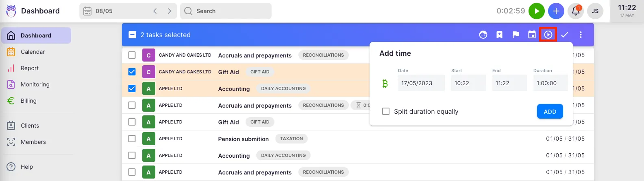Go to previous date with left chevron
Viewport: 644px width, 181px height.
click(x=155, y=11)
